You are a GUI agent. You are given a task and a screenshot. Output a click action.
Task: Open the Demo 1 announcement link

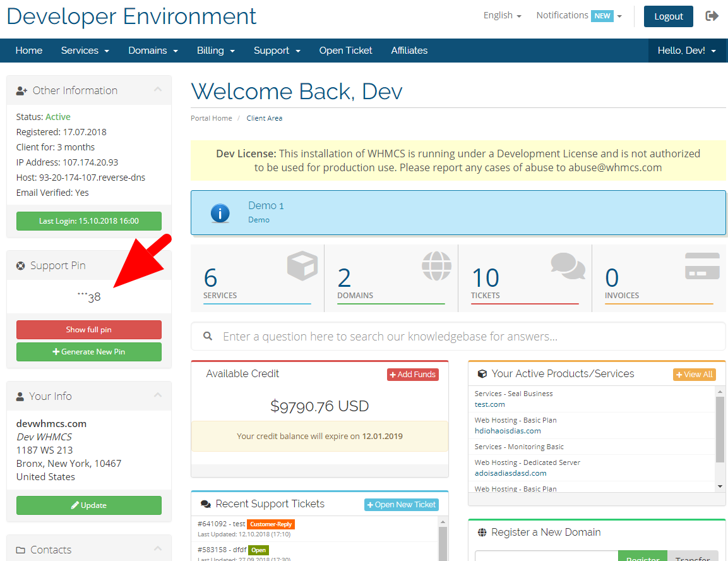tap(266, 206)
